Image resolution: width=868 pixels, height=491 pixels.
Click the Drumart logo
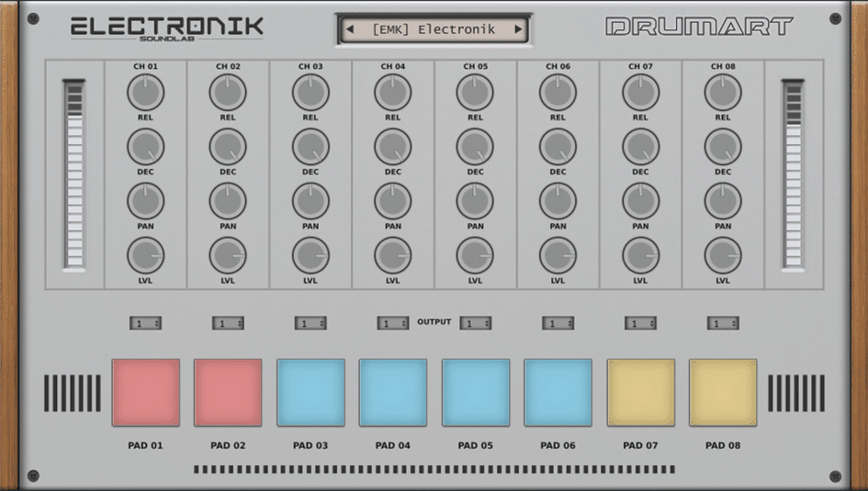(699, 28)
